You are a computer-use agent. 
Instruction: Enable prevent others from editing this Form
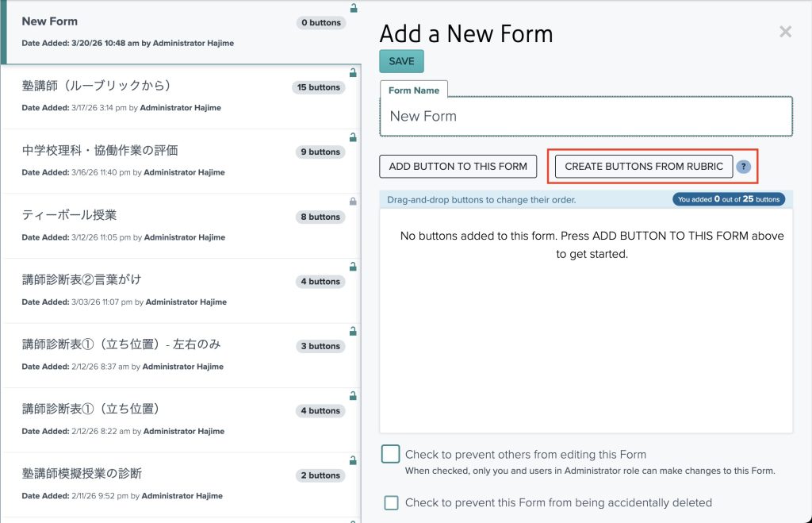click(390, 455)
